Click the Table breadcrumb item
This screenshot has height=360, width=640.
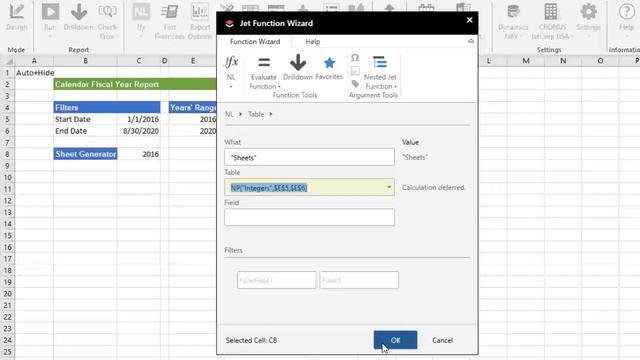point(256,114)
